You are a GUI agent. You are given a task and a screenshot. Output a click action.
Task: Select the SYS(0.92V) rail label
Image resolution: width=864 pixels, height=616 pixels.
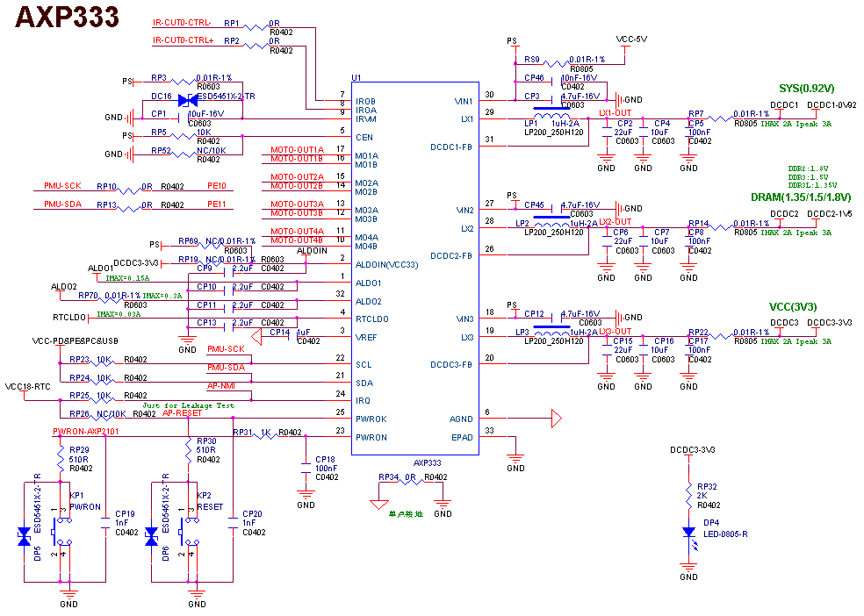pyautogui.click(x=806, y=89)
